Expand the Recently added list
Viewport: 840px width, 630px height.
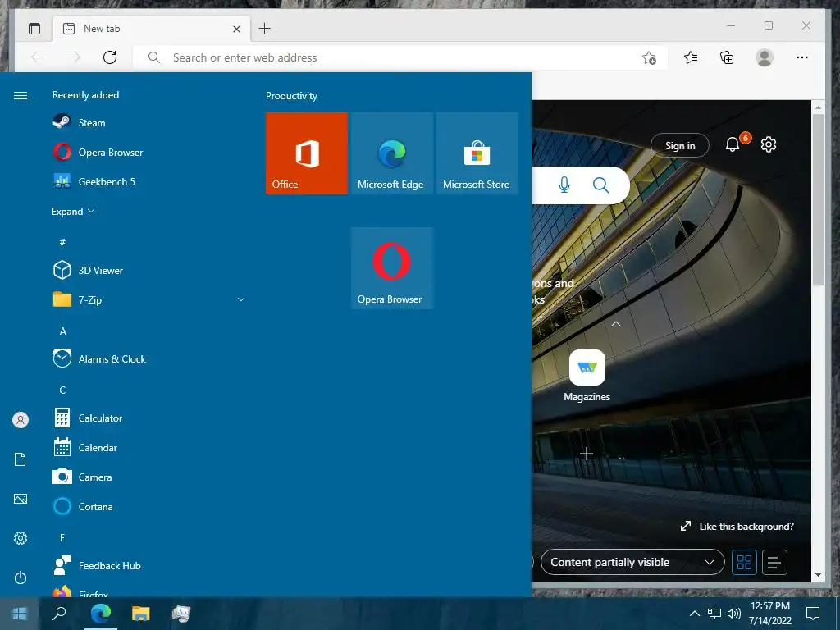click(73, 211)
